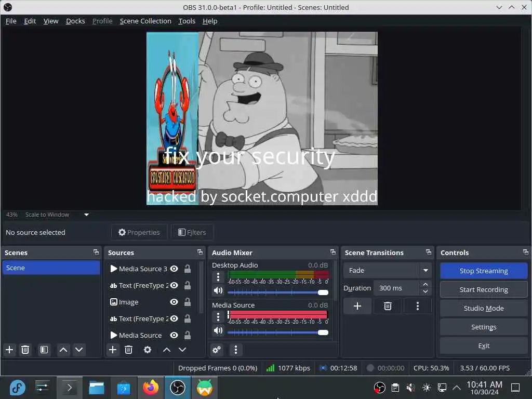
Task: Click OBS tray icon in system tray
Action: 379,388
